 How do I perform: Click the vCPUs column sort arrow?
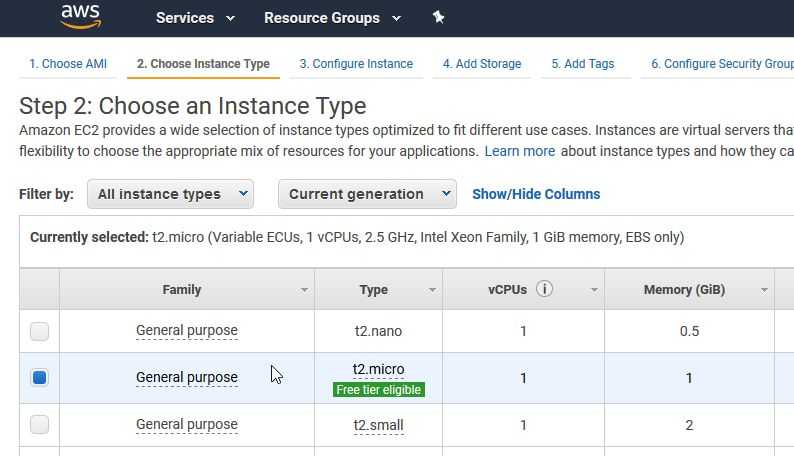594,290
